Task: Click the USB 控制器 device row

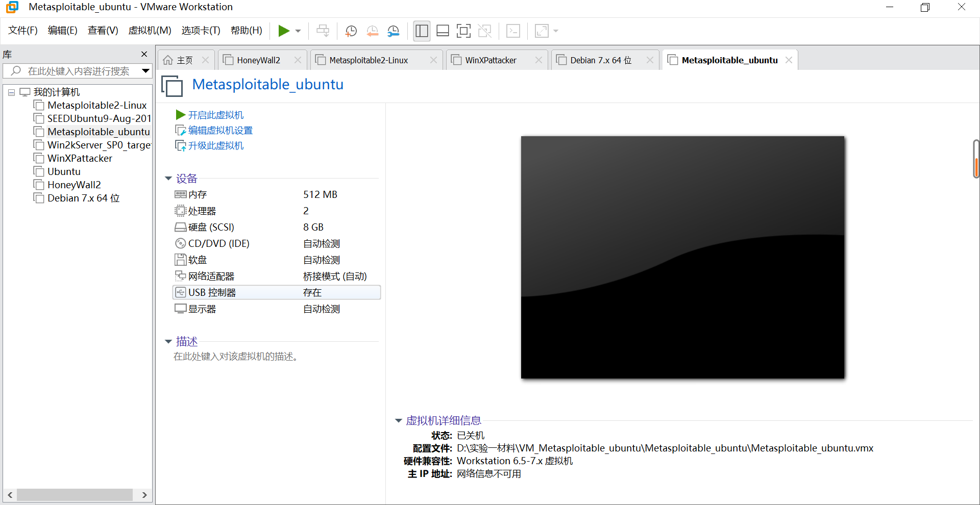Action: [277, 292]
